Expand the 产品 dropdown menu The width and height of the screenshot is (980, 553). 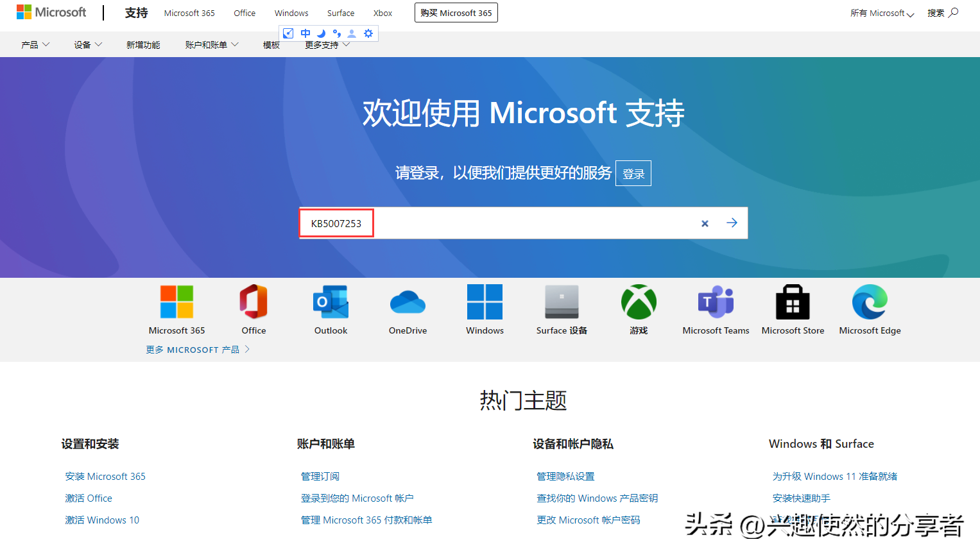tap(35, 45)
